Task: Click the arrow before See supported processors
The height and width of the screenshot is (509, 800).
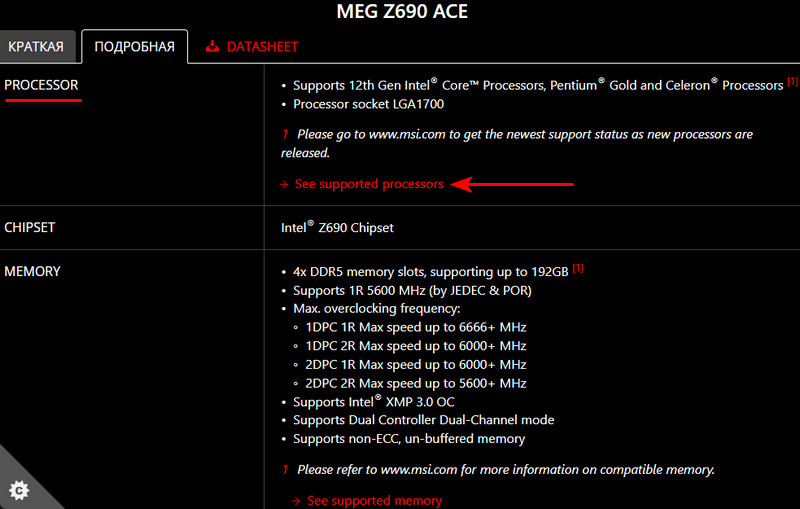Action: coord(284,184)
